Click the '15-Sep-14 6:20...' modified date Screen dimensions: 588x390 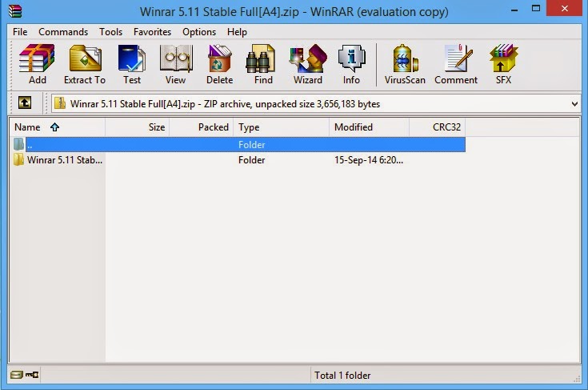[369, 160]
